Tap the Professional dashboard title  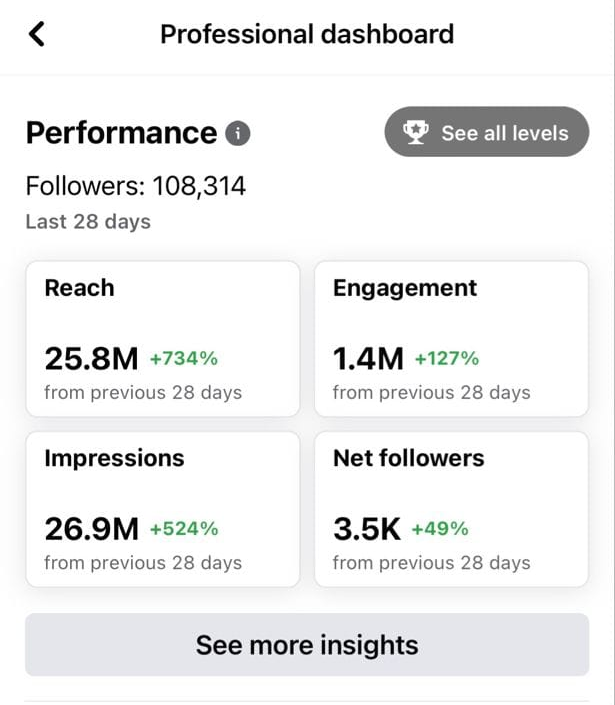(x=307, y=34)
